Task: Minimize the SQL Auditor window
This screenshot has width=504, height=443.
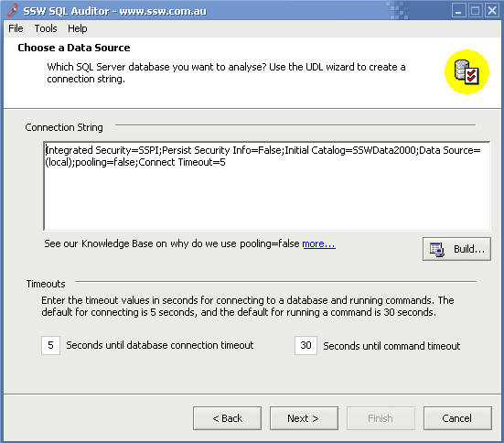Action: click(x=458, y=10)
